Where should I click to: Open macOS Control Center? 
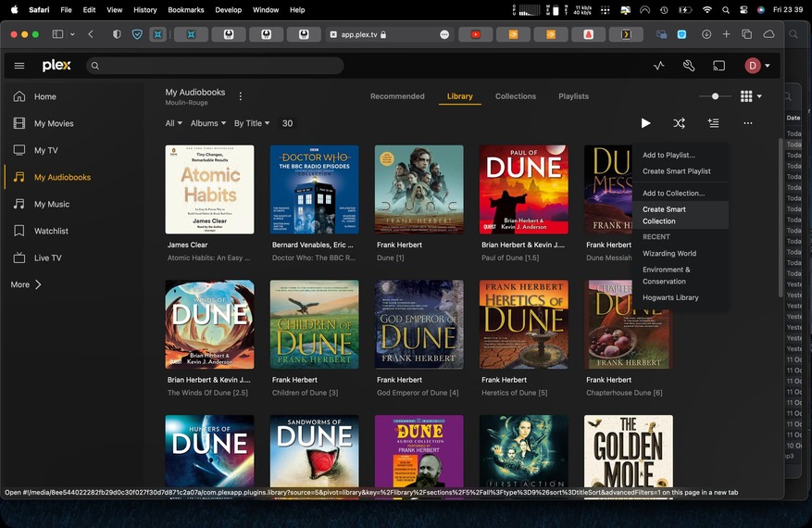pyautogui.click(x=743, y=10)
